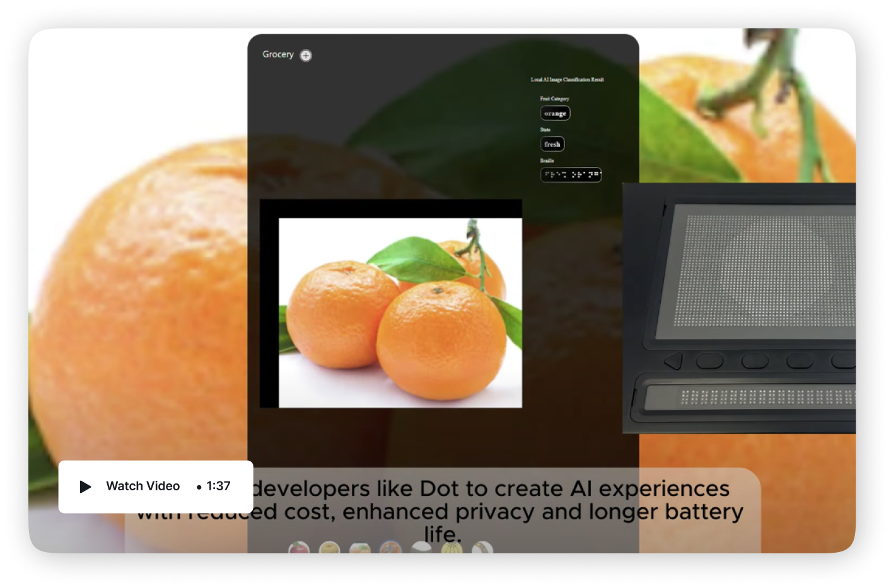Tap the bottom braille cell row
This screenshot has height=588, width=891.
766,397
